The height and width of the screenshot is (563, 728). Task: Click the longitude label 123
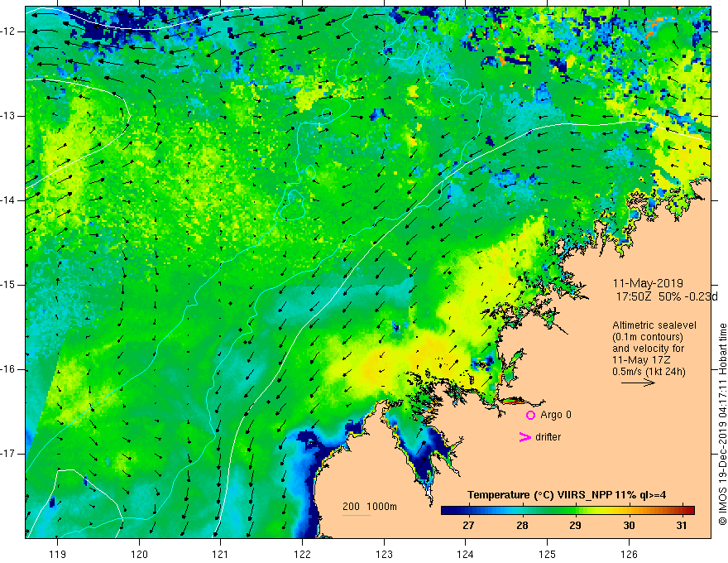coord(384,554)
